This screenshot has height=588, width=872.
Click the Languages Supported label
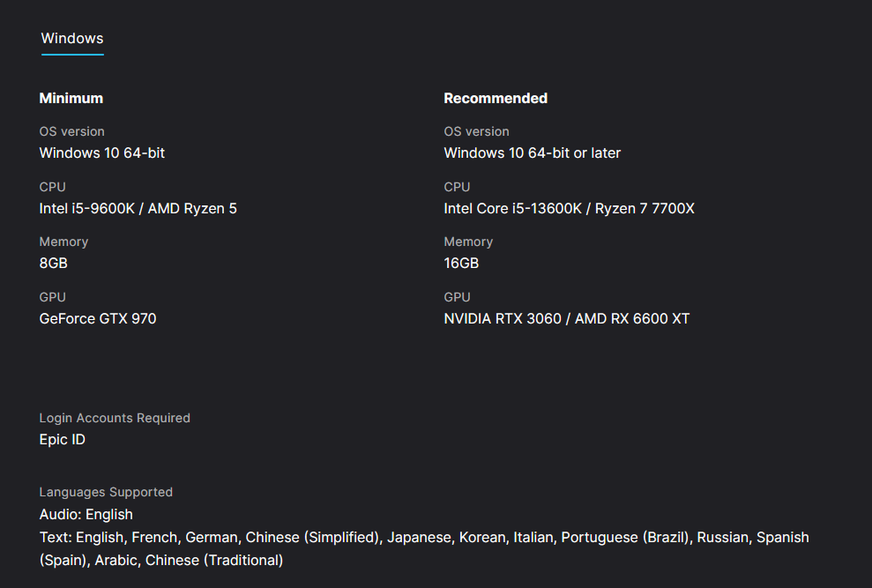pos(106,493)
